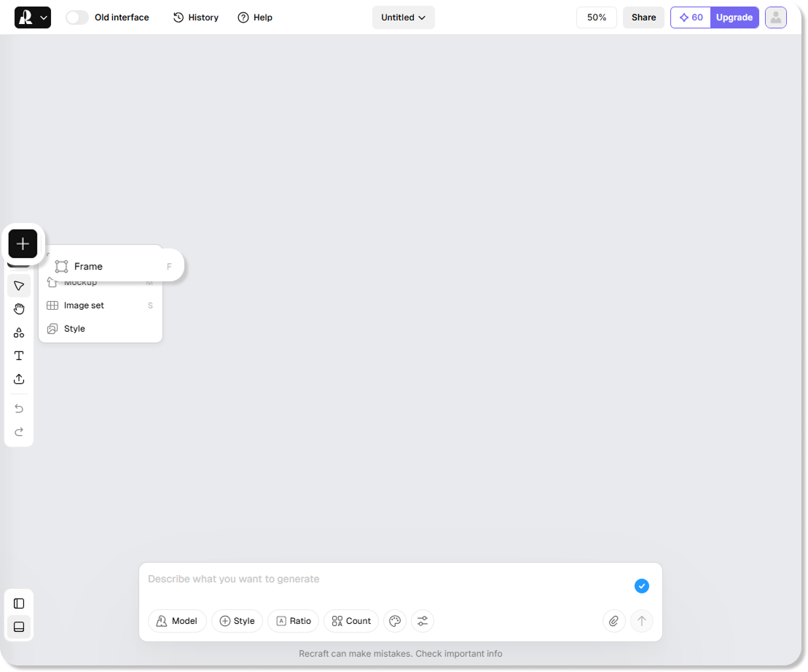Image resolution: width=808 pixels, height=672 pixels.
Task: Attach a file with paperclip icon
Action: tap(613, 621)
